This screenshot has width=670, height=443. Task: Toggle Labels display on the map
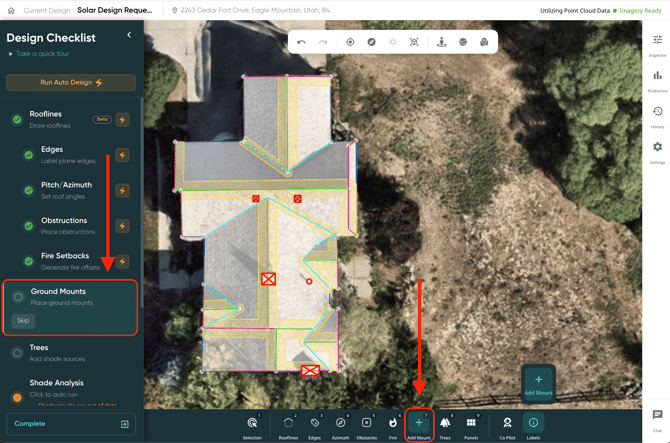[533, 426]
